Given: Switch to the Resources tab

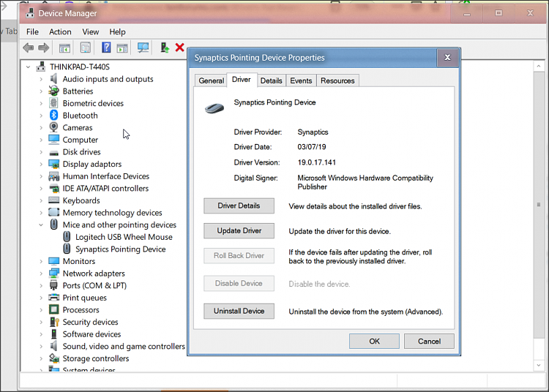Looking at the screenshot, I should 337,80.
